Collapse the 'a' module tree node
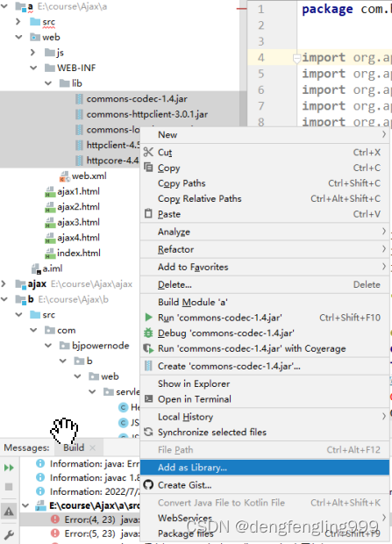This screenshot has height=544, width=392. pos(4,6)
